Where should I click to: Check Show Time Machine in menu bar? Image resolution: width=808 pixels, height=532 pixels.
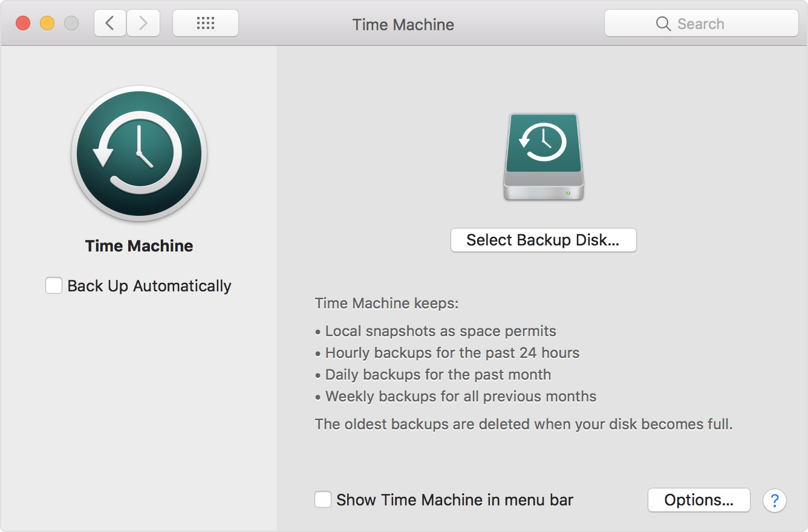point(323,499)
